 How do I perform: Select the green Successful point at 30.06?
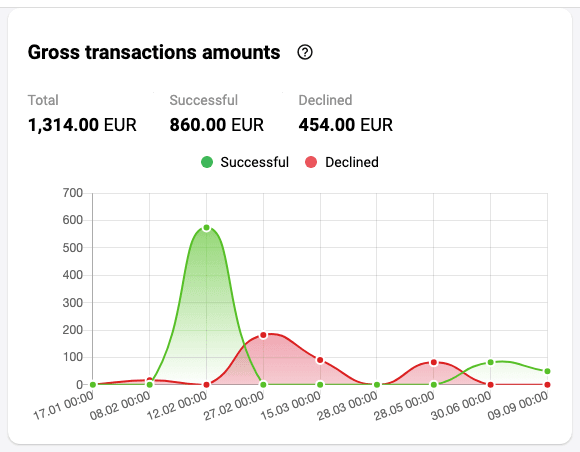[x=490, y=362]
